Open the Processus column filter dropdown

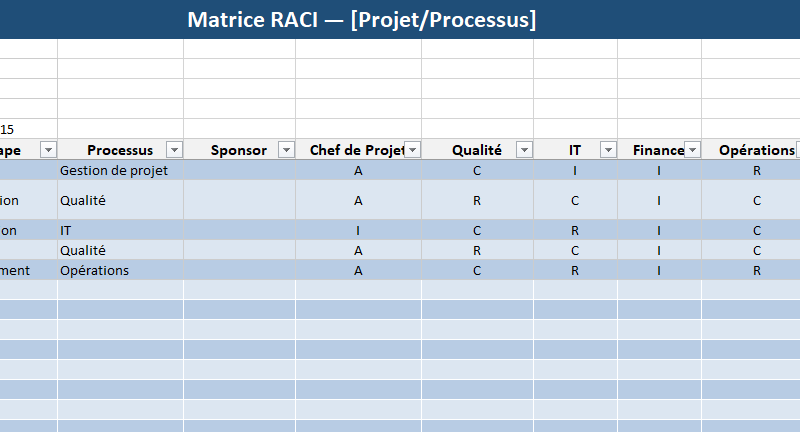click(174, 150)
